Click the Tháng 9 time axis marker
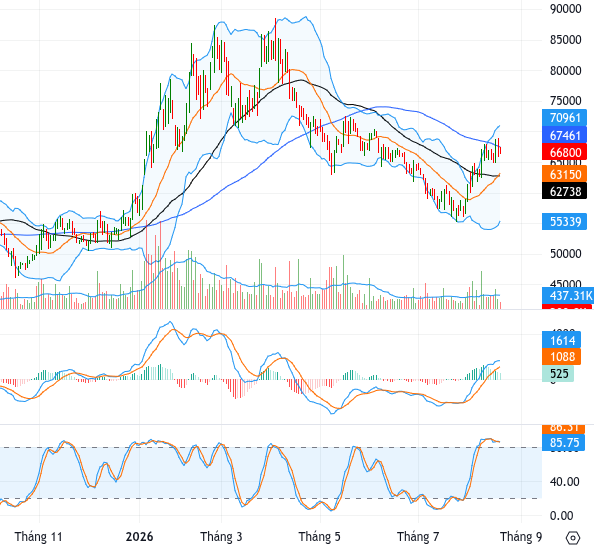The height and width of the screenshot is (545, 594). (x=521, y=537)
